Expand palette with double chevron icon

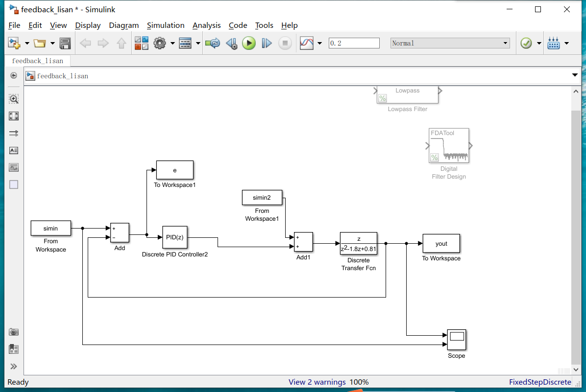(14, 367)
